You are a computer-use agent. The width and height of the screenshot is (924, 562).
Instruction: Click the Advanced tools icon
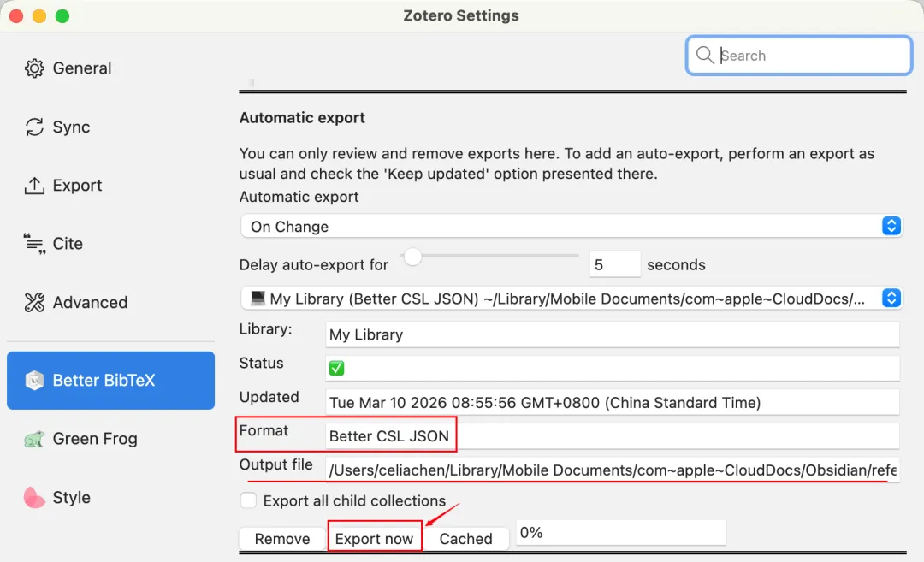(x=34, y=303)
